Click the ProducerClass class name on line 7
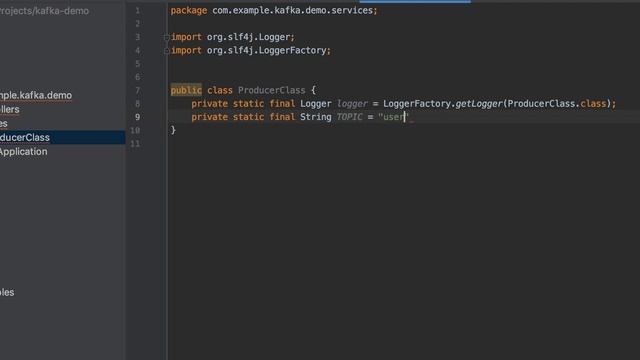 pos(272,90)
